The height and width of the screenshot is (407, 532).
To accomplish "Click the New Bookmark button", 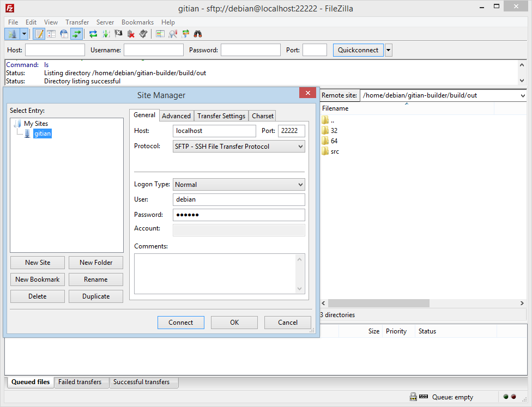I will coord(38,280).
